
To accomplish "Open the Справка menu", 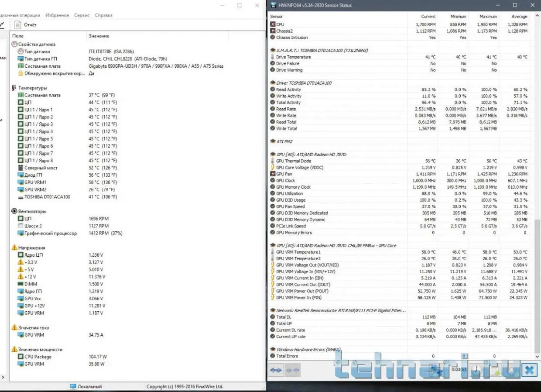I will pyautogui.click(x=103, y=15).
